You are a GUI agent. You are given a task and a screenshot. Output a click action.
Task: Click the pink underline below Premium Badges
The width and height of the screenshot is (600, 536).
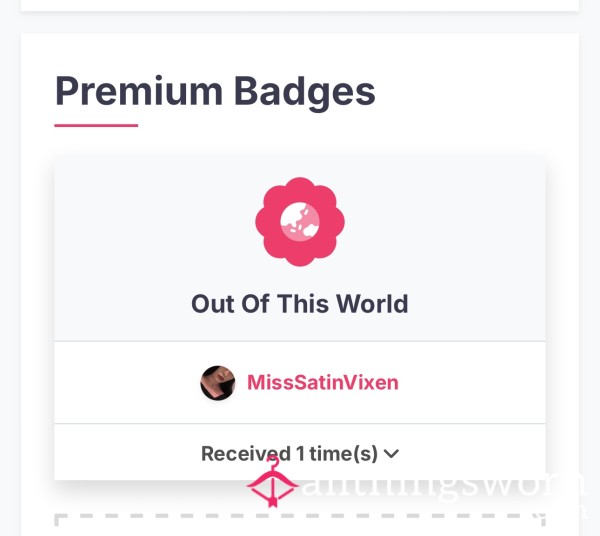96,125
